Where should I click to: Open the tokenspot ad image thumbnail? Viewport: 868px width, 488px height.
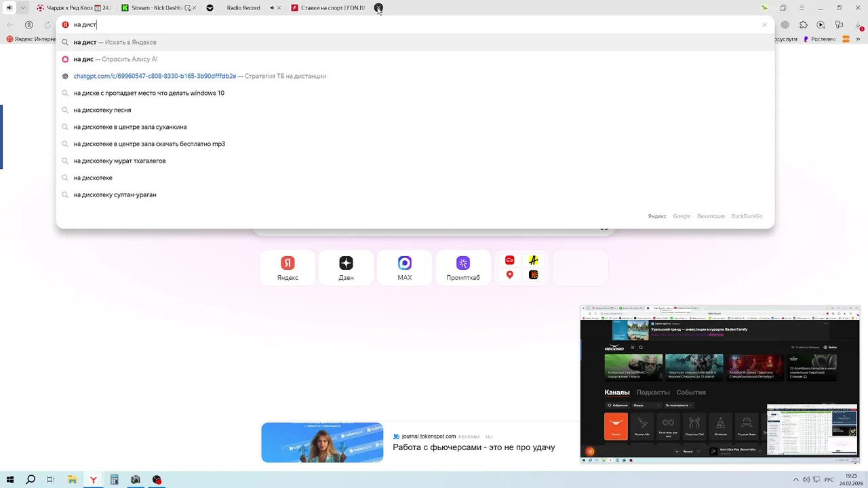coord(322,443)
